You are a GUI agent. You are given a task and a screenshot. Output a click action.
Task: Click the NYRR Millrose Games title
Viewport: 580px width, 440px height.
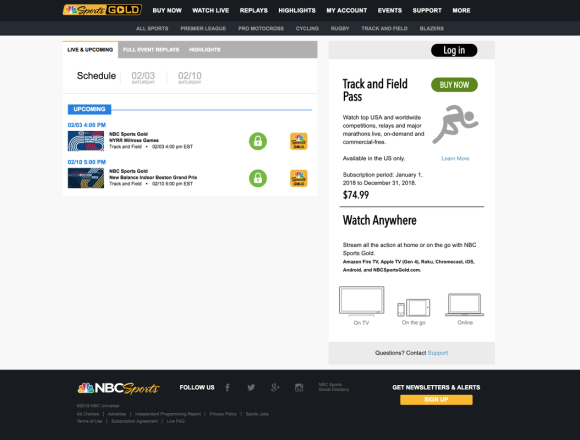point(134,140)
